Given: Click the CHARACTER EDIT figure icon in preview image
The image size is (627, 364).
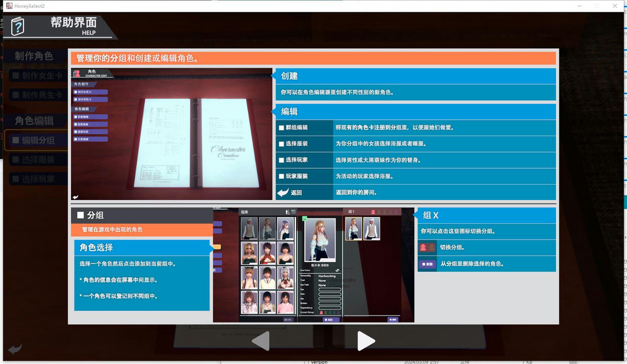Looking at the screenshot, I should pyautogui.click(x=76, y=73).
